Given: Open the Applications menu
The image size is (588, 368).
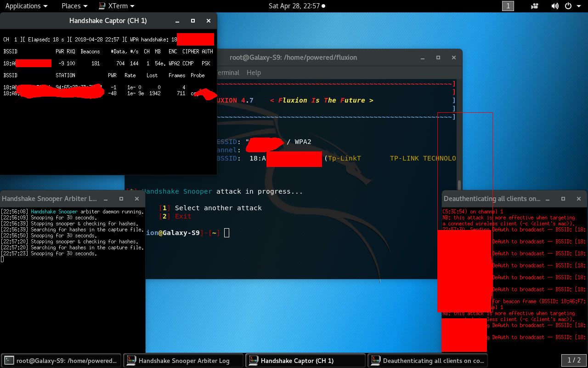Looking at the screenshot, I should (26, 6).
